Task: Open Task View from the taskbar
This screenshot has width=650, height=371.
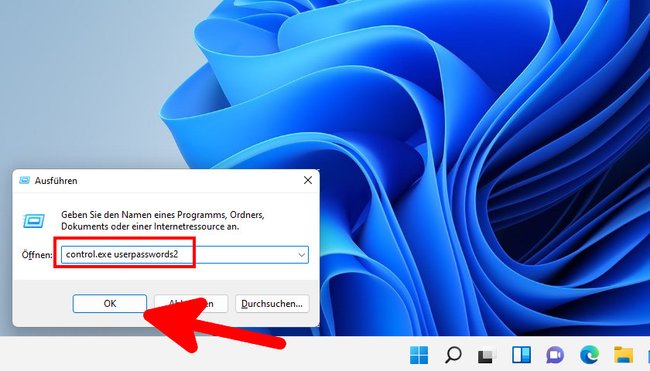Action: pos(487,355)
